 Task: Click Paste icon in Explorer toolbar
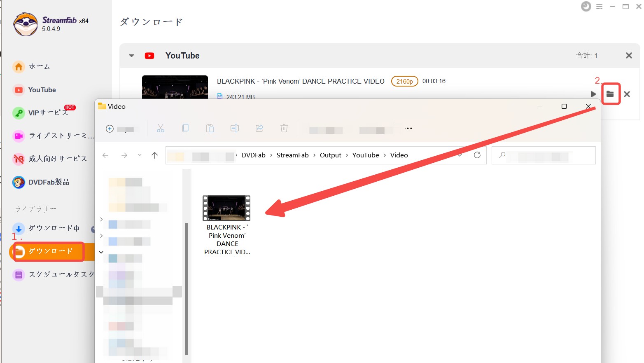pos(210,128)
